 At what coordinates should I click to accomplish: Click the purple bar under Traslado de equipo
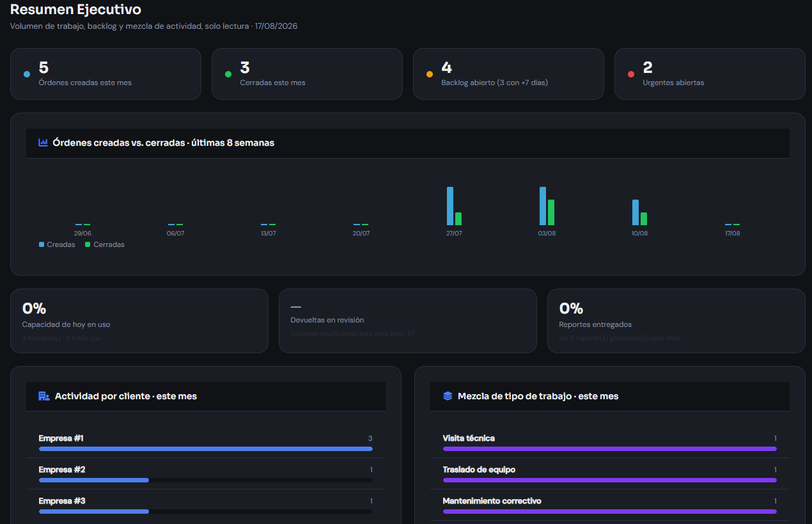(x=610, y=480)
